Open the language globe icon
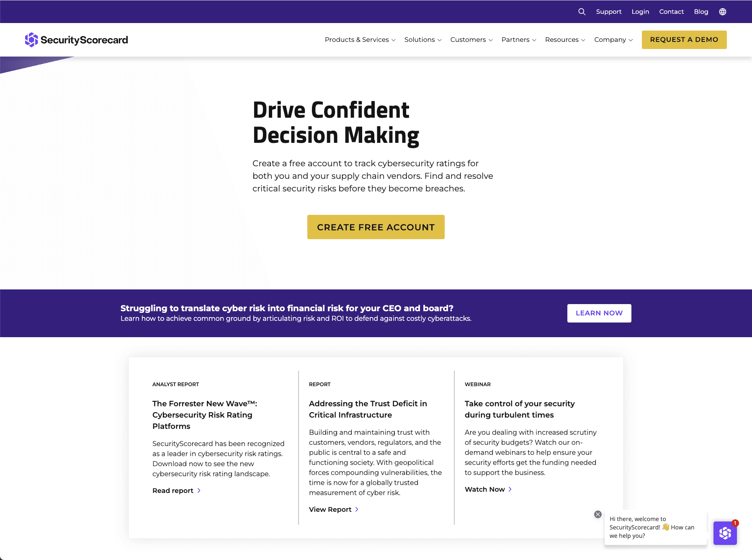This screenshot has width=752, height=560. pos(723,12)
